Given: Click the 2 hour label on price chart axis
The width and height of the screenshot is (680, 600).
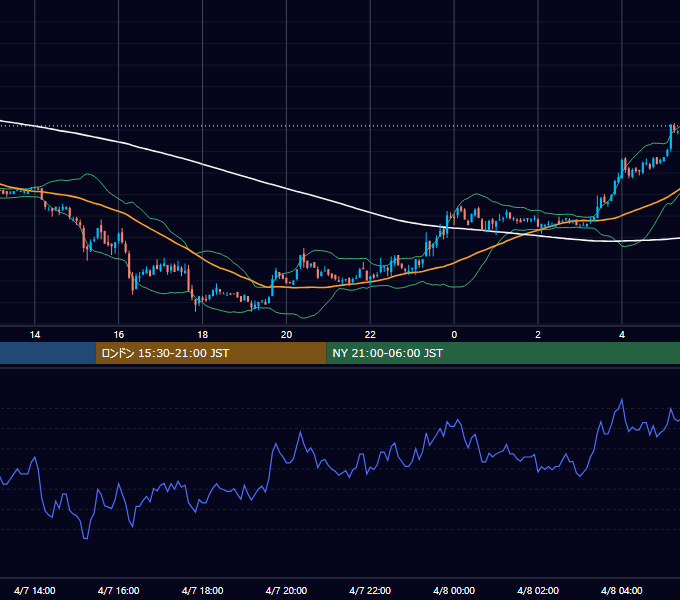Looking at the screenshot, I should coord(538,335).
